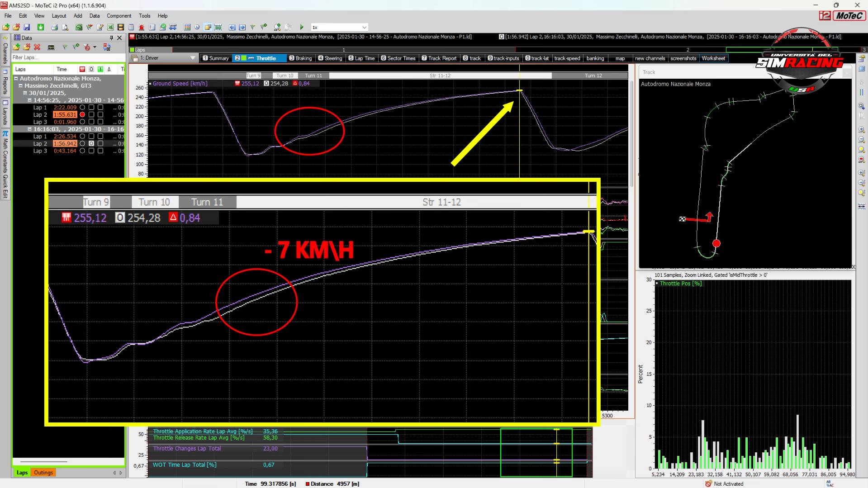Open the Channels side panel tab
The height and width of the screenshot is (488, 868).
pos(5,52)
